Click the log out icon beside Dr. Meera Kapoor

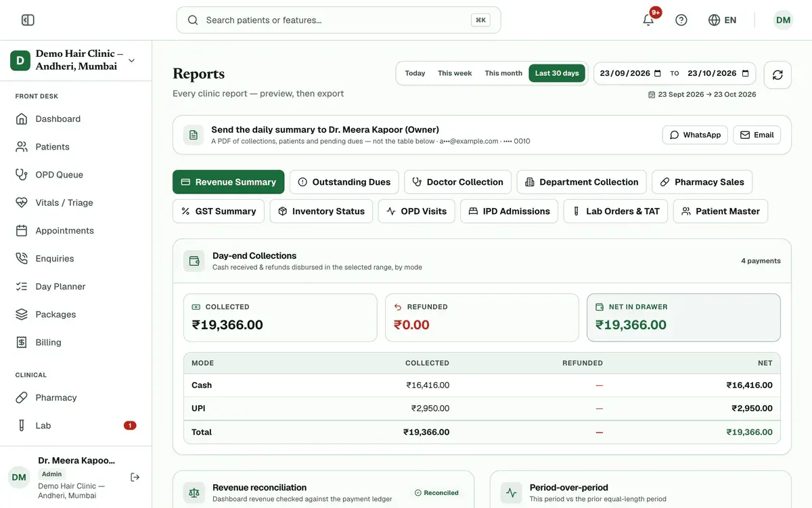(135, 477)
